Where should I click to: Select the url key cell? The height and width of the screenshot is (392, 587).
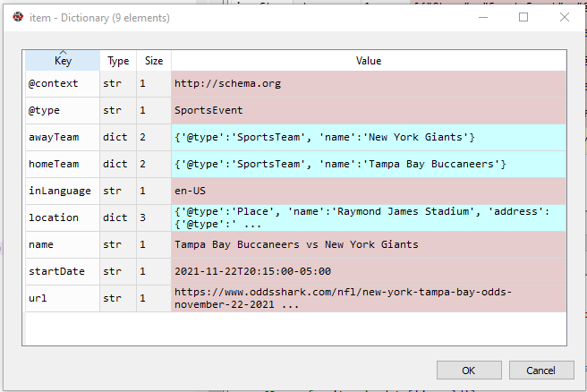pos(63,298)
